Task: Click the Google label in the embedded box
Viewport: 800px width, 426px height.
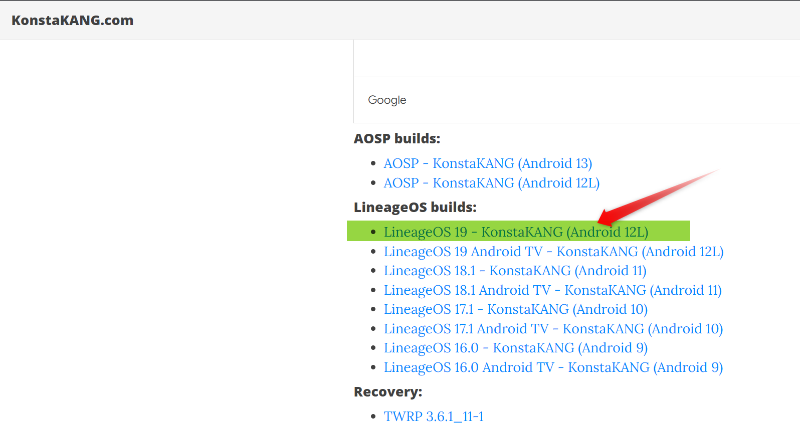Action: click(387, 100)
